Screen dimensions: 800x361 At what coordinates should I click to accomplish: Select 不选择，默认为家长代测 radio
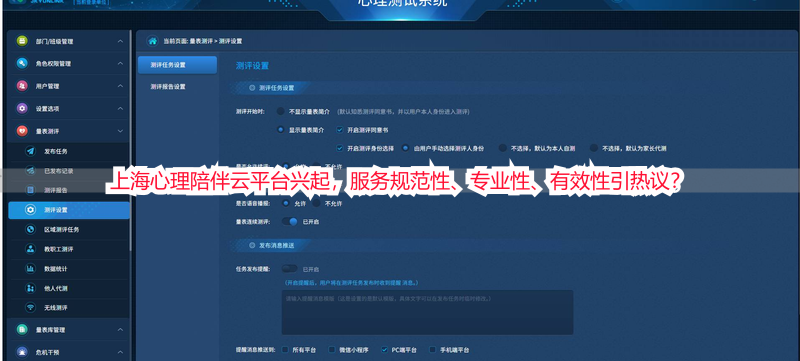coord(594,148)
